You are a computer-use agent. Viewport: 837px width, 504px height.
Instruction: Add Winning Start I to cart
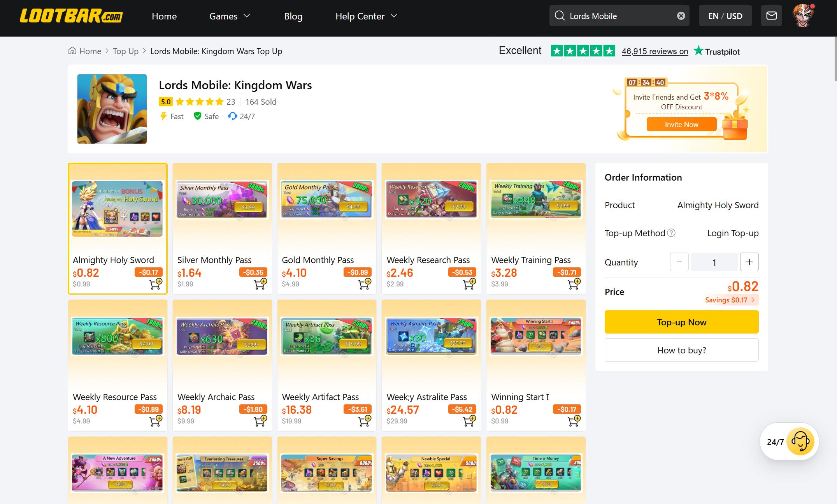tap(574, 420)
